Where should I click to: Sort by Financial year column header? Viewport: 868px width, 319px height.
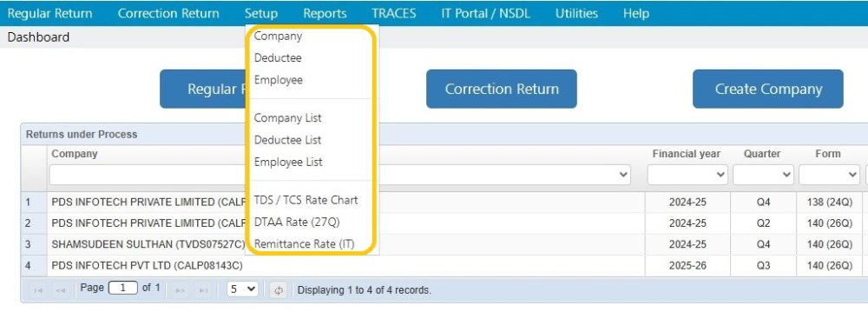coord(687,154)
